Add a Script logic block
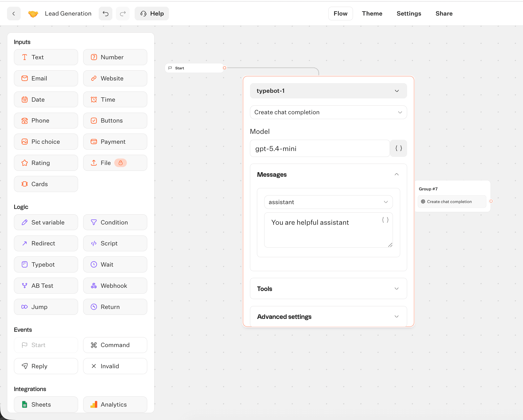Image resolution: width=523 pixels, height=420 pixels. (115, 243)
